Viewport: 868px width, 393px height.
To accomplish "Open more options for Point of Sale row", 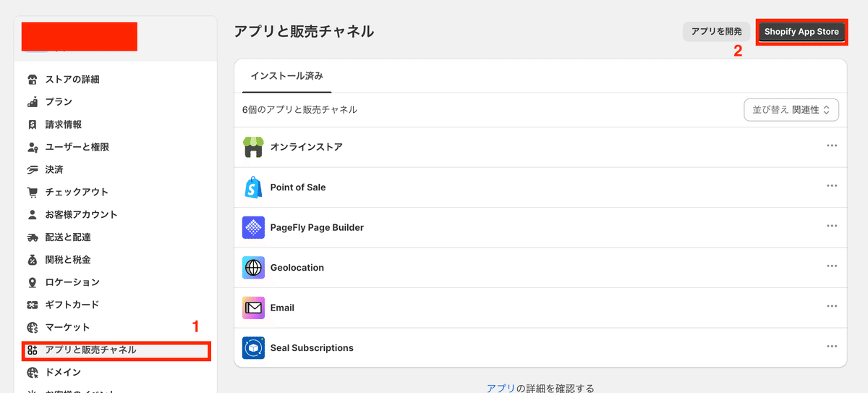I will pyautogui.click(x=832, y=186).
